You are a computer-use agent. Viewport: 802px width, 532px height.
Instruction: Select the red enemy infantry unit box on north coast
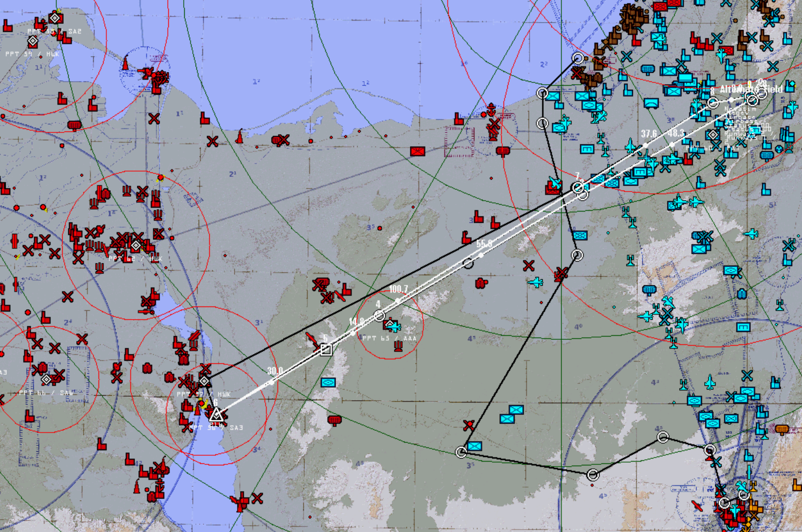click(x=417, y=151)
